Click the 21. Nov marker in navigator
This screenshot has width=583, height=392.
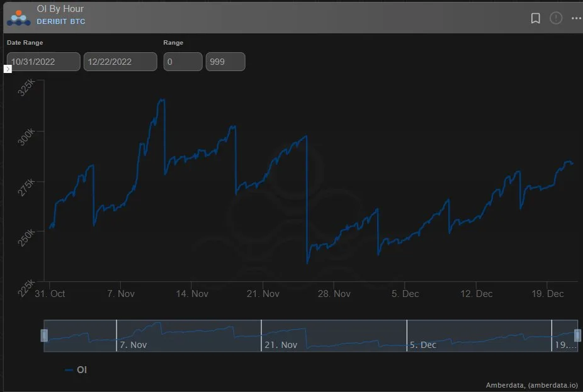coord(281,345)
